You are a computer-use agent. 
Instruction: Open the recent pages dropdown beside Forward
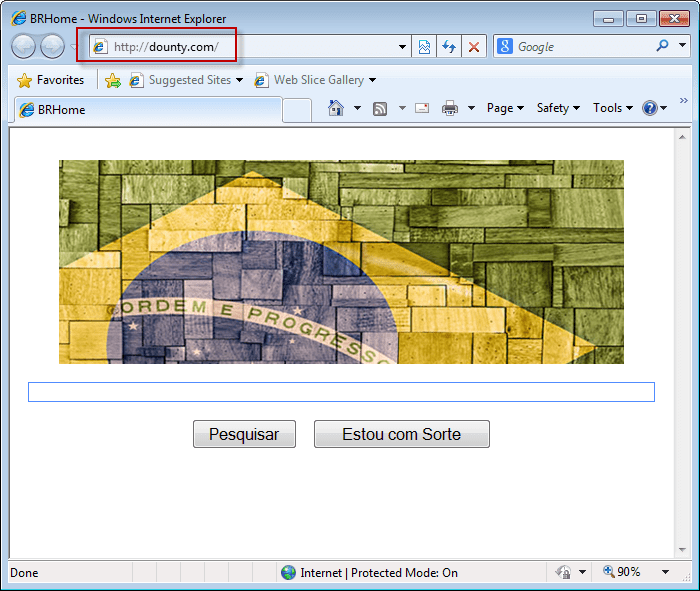click(73, 46)
